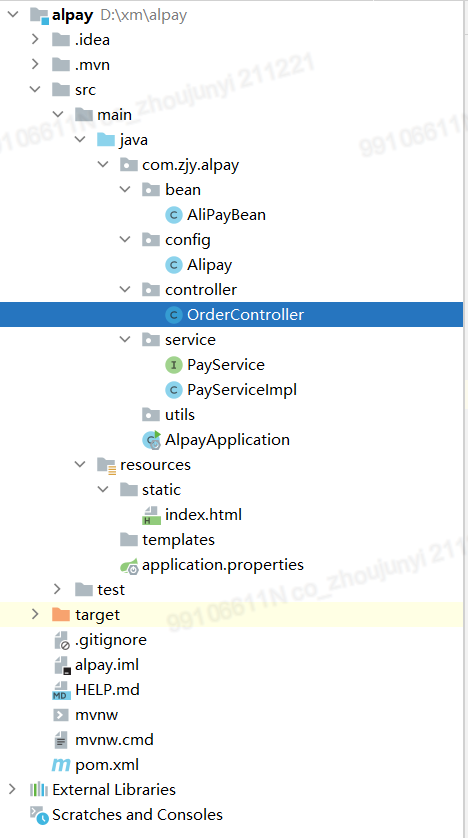The width and height of the screenshot is (468, 838).
Task: Select the pom.xml file name
Action: click(107, 765)
